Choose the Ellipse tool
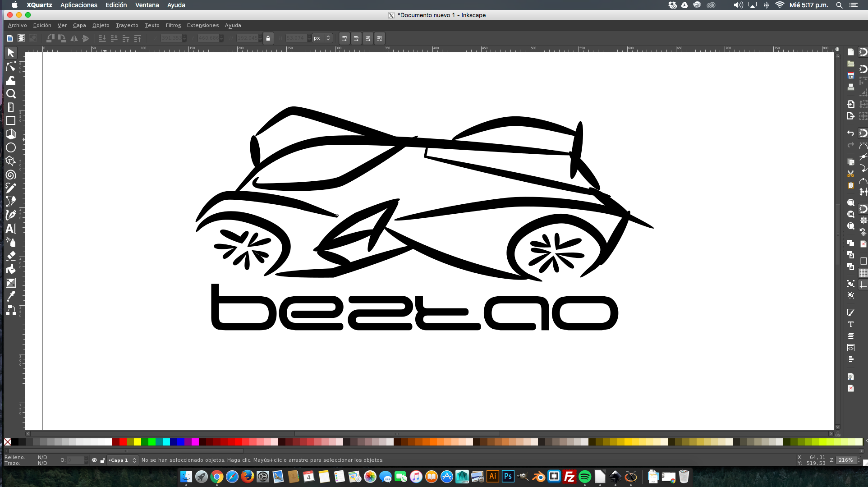The image size is (868, 487). (11, 147)
